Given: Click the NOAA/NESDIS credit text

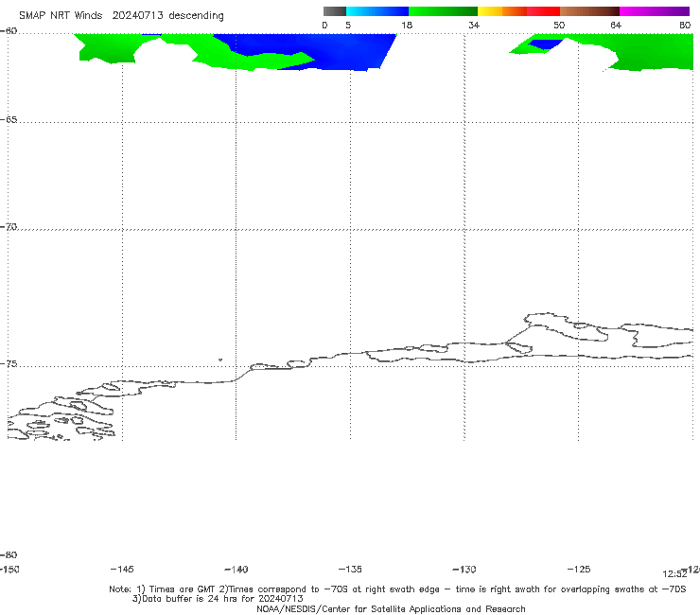Looking at the screenshot, I should [x=391, y=608].
